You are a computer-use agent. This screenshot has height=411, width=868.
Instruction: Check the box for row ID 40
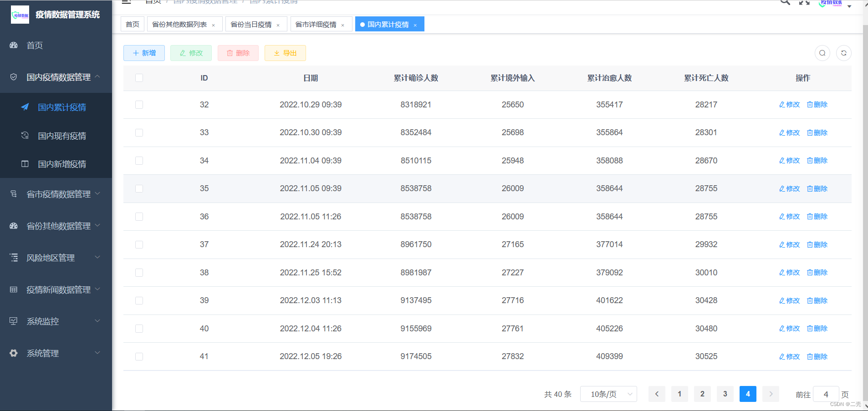(139, 329)
